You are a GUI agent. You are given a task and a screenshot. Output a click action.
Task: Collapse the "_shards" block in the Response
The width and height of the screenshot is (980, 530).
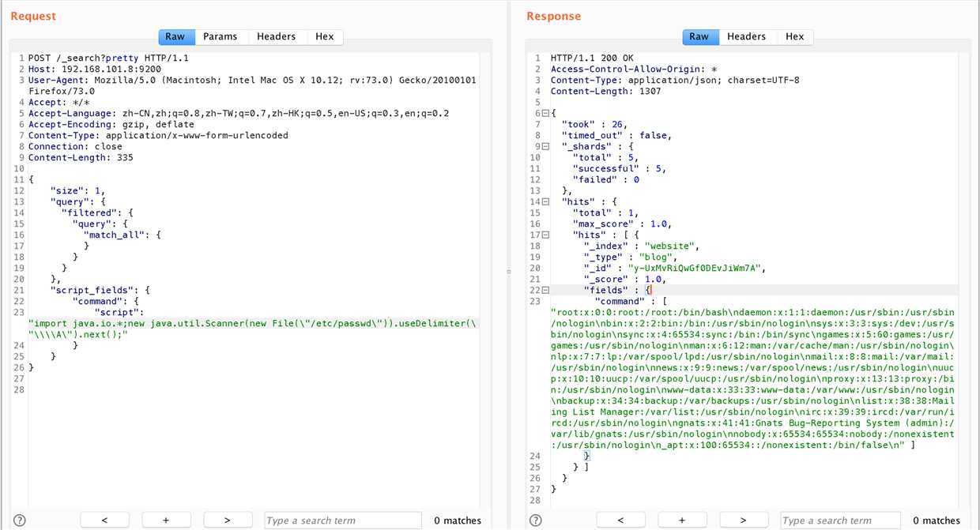pyautogui.click(x=545, y=147)
